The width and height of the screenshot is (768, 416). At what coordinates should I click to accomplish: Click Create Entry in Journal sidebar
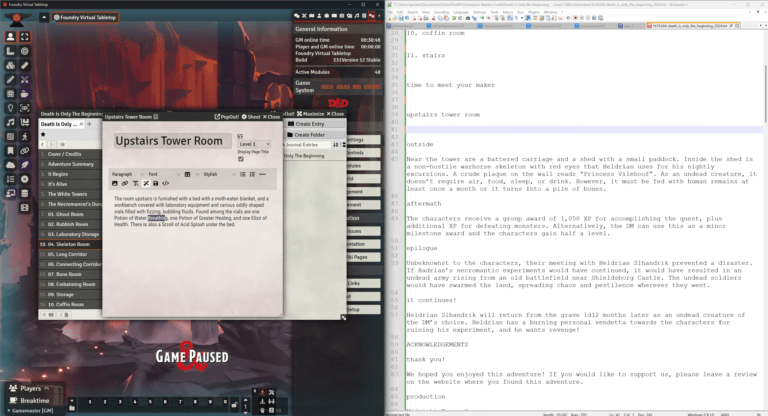[x=314, y=124]
